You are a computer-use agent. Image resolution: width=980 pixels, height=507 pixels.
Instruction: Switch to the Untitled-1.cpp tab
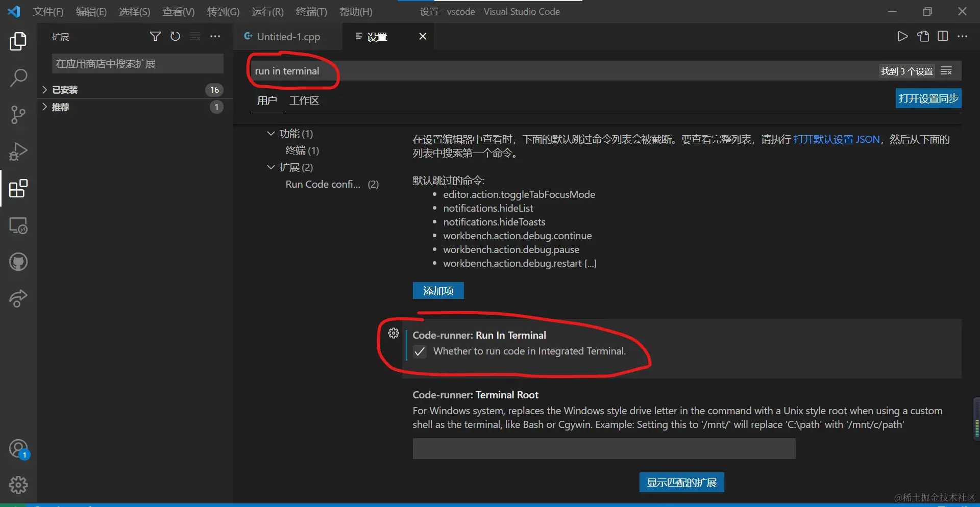287,37
